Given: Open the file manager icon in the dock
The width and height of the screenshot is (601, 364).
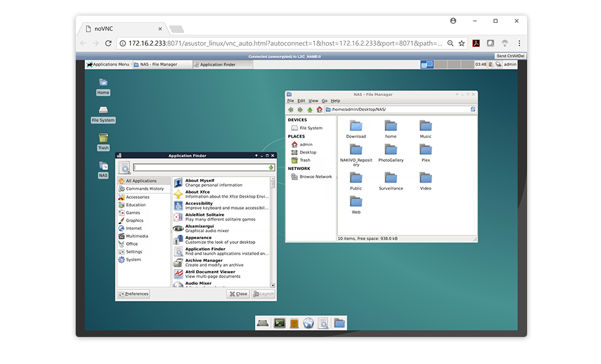Looking at the screenshot, I should click(x=339, y=323).
